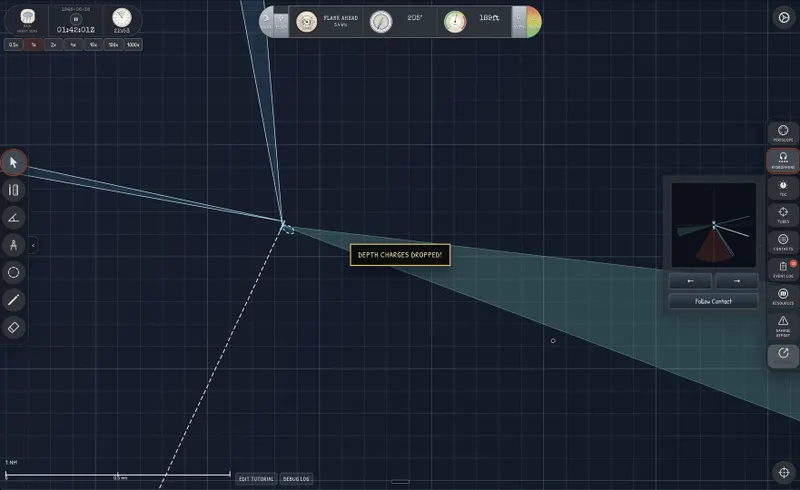Viewport: 800px width, 490px height.
Task: Select the angle protractor tool
Action: (14, 218)
